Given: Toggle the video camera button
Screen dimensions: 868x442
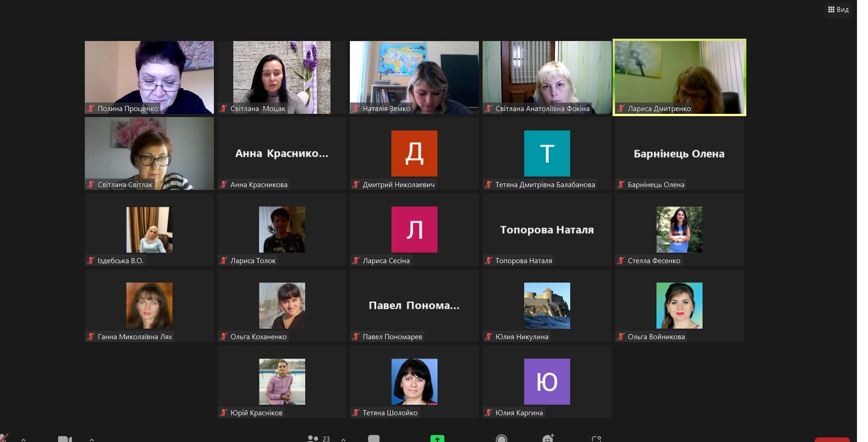Looking at the screenshot, I should point(65,439).
